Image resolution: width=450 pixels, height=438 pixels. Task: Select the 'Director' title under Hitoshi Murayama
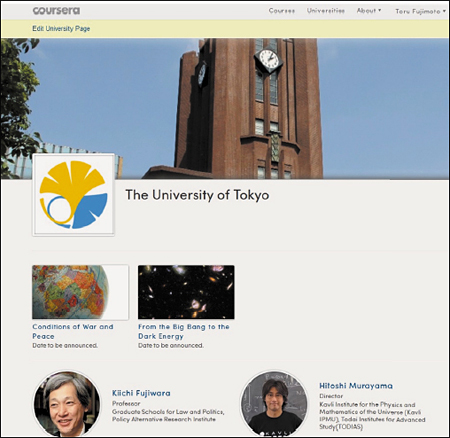(x=331, y=396)
